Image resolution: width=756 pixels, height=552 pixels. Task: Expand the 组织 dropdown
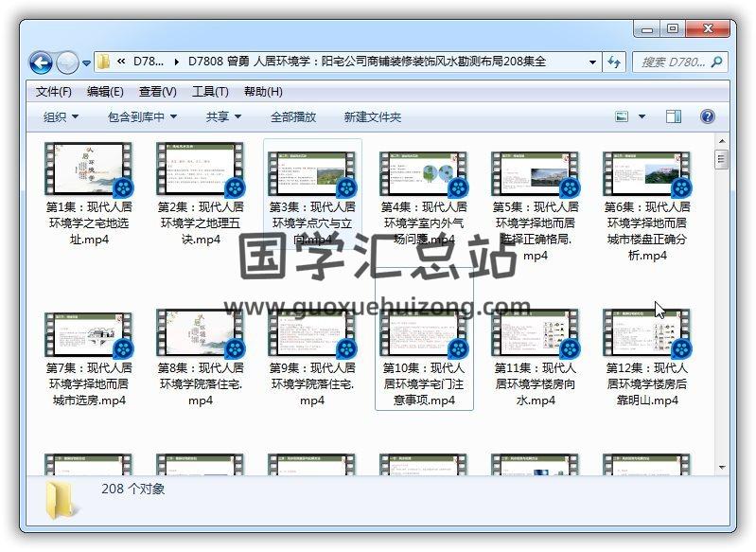click(61, 116)
